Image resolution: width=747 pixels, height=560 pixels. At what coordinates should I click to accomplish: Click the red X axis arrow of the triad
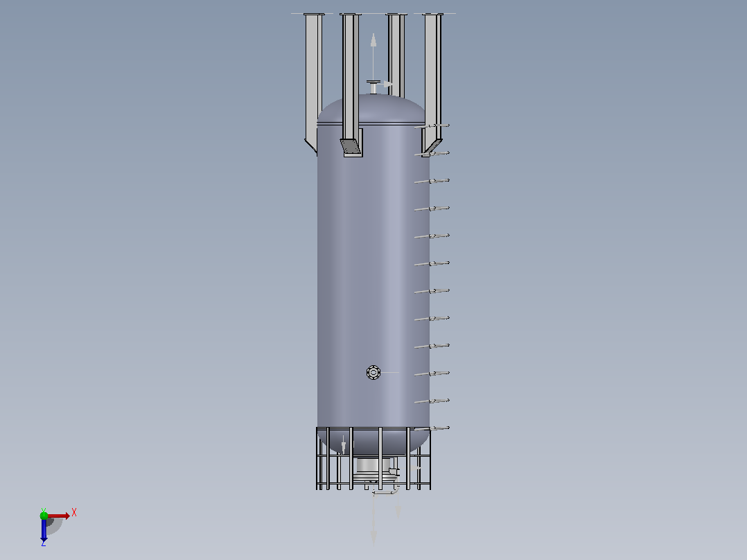click(58, 516)
